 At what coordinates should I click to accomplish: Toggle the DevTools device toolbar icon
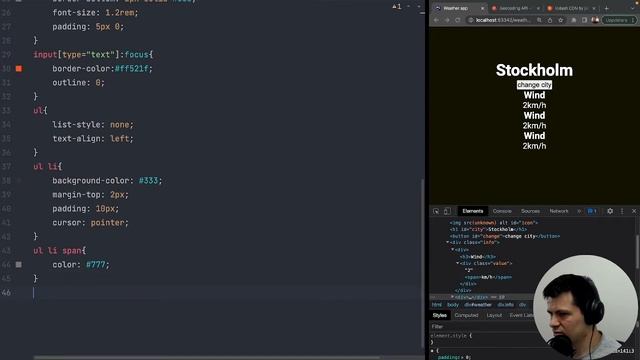tap(447, 211)
